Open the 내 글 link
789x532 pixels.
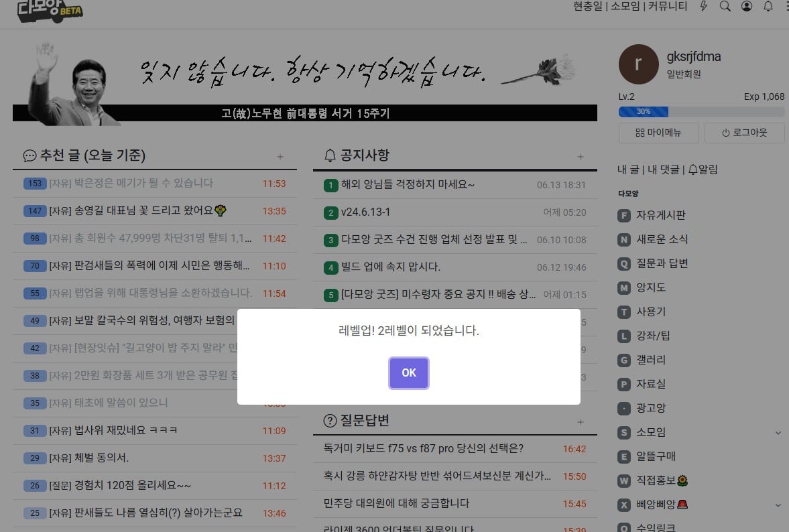point(628,170)
